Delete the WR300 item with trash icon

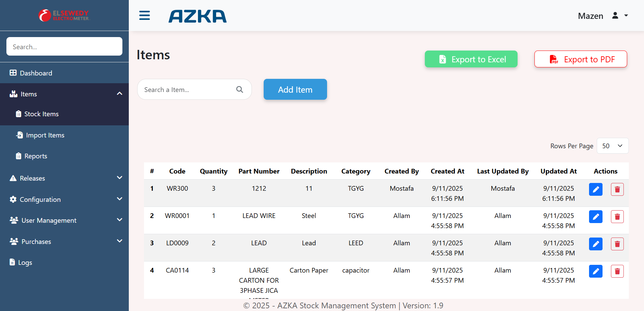[x=617, y=189]
